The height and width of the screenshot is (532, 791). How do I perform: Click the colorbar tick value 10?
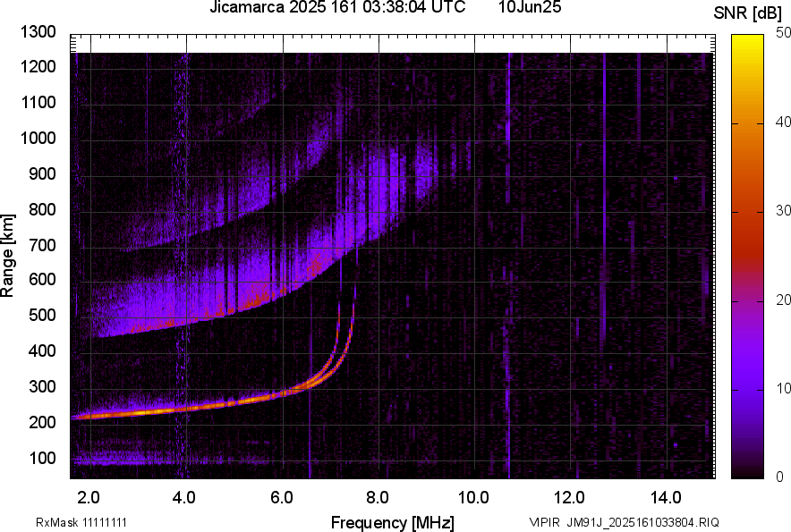[x=784, y=388]
